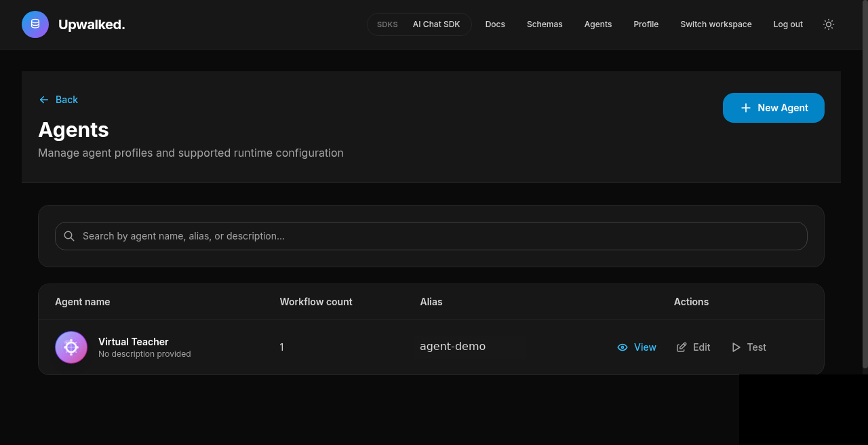
Task: Open the AI Chat SDK menu item
Action: tap(437, 24)
